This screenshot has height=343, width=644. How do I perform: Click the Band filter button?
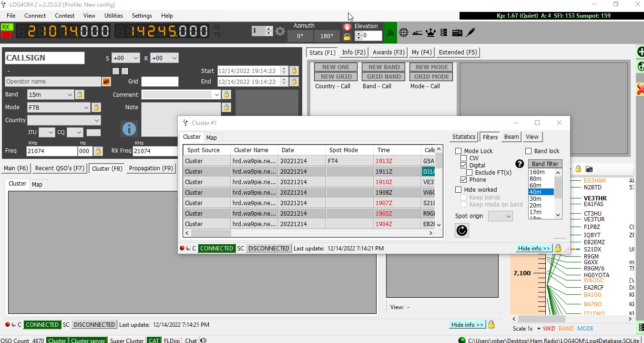(545, 164)
